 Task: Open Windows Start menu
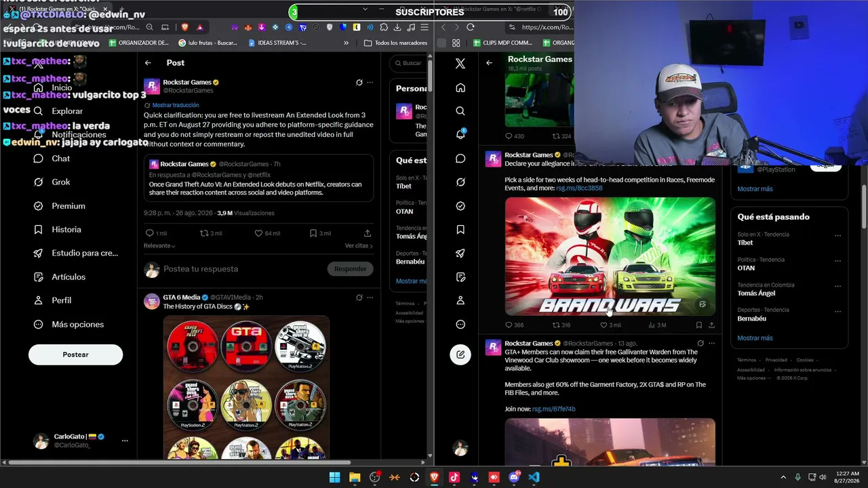[x=334, y=477]
